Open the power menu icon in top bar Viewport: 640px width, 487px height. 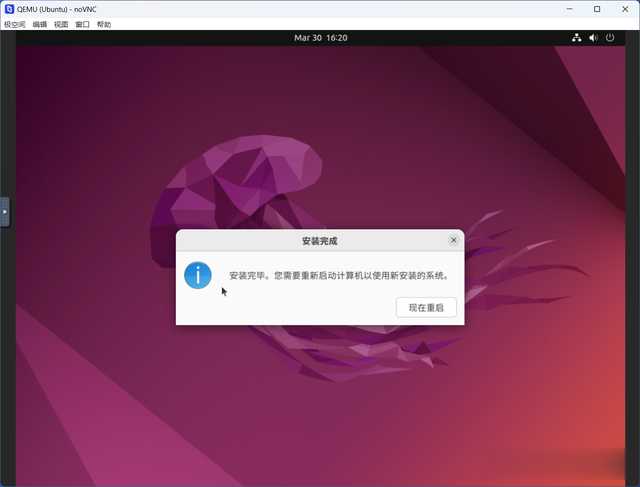(610, 38)
